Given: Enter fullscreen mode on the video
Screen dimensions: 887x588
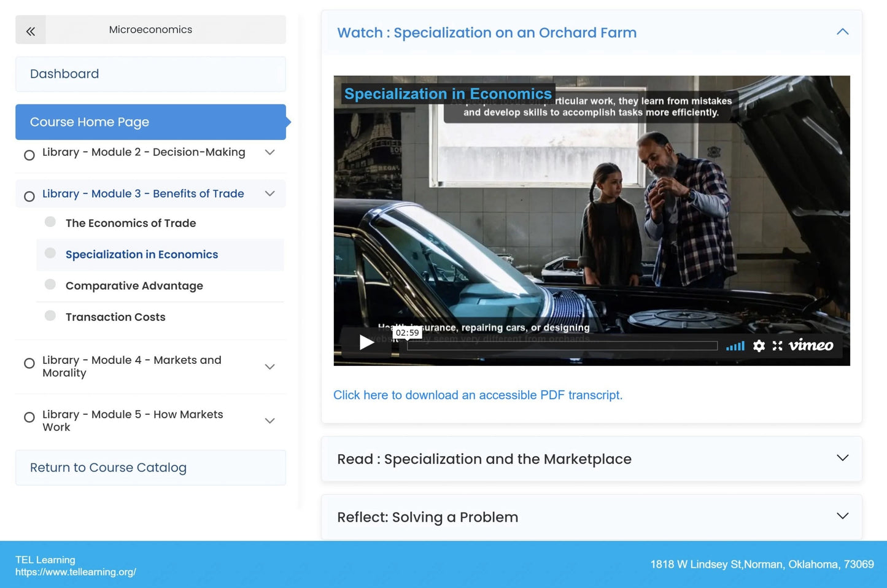Looking at the screenshot, I should pyautogui.click(x=777, y=346).
